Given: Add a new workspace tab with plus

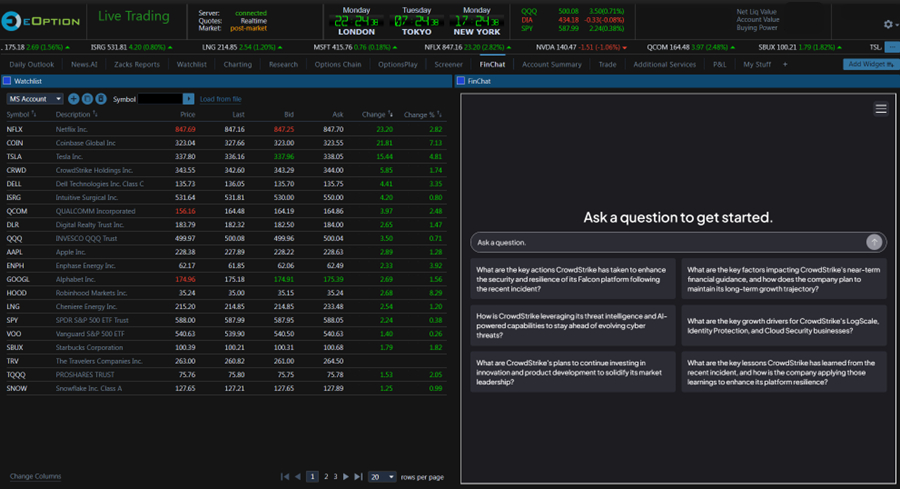Looking at the screenshot, I should point(785,64).
